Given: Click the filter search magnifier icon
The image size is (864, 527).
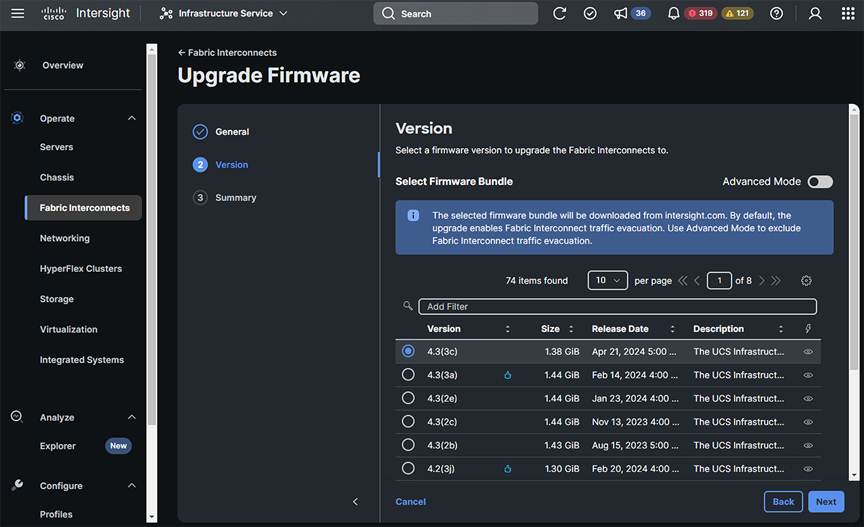Looking at the screenshot, I should [408, 305].
